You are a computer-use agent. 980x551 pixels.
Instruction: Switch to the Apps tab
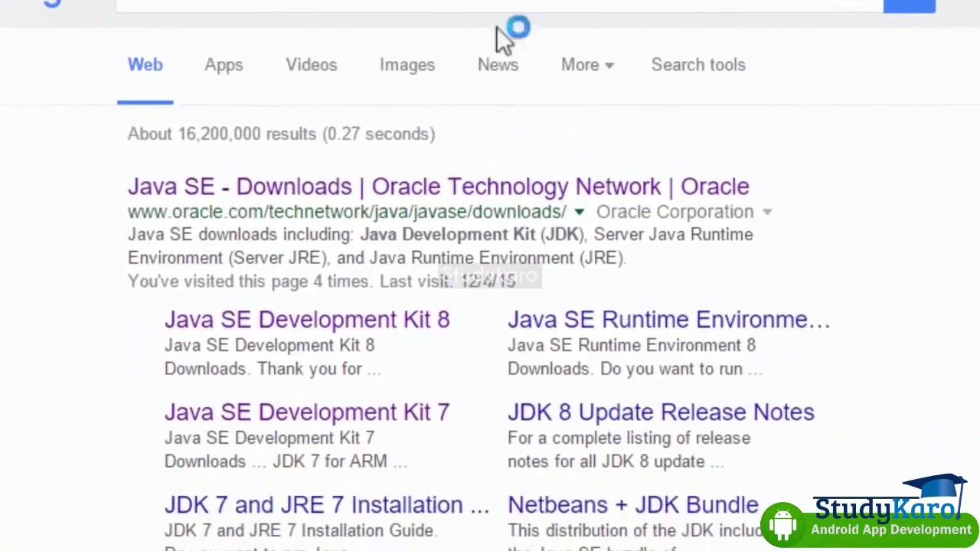pyautogui.click(x=224, y=65)
